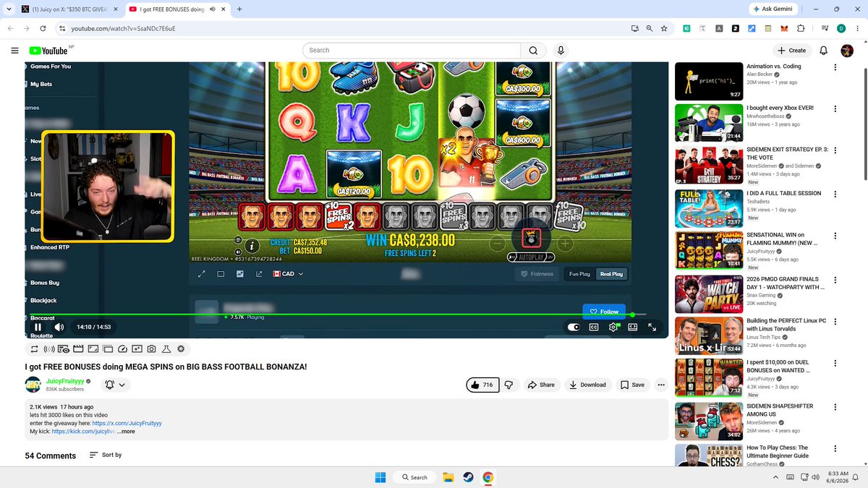Screen dimensions: 868x488
Task: Open the Chrome media controls icon
Action: tap(825, 28)
